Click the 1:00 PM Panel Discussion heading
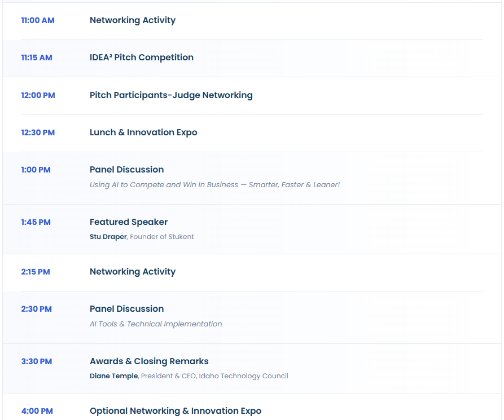The height and width of the screenshot is (420, 504). [126, 170]
